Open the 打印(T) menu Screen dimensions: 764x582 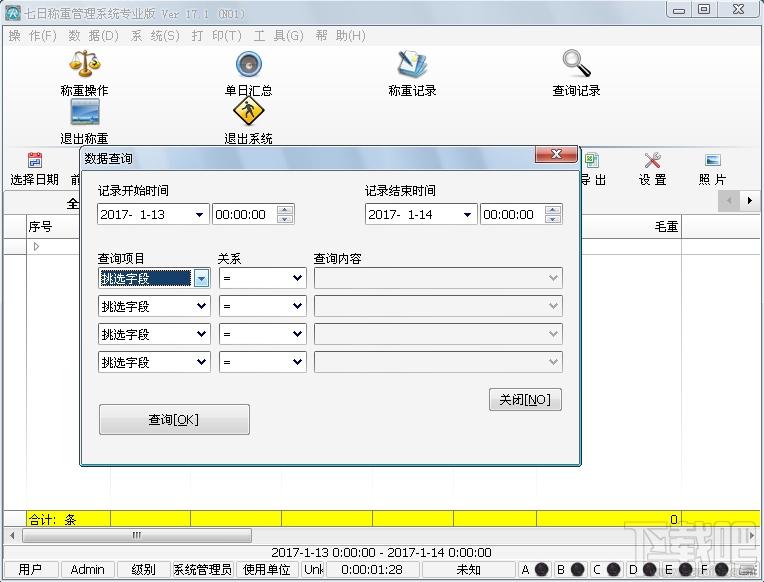(x=217, y=36)
